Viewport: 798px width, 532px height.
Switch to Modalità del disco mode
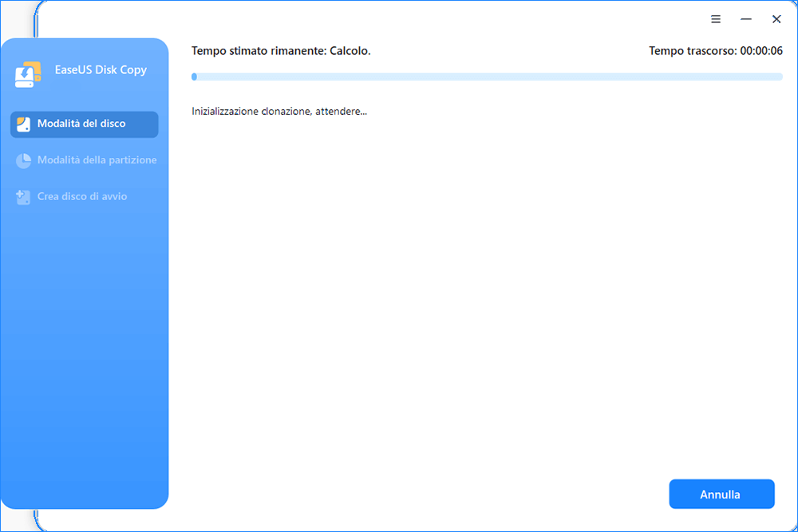pos(85,124)
